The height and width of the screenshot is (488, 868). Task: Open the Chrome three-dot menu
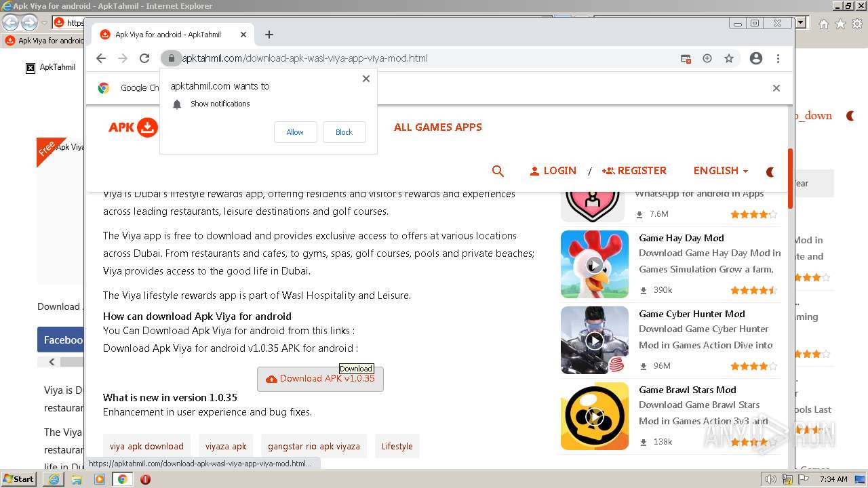(778, 58)
